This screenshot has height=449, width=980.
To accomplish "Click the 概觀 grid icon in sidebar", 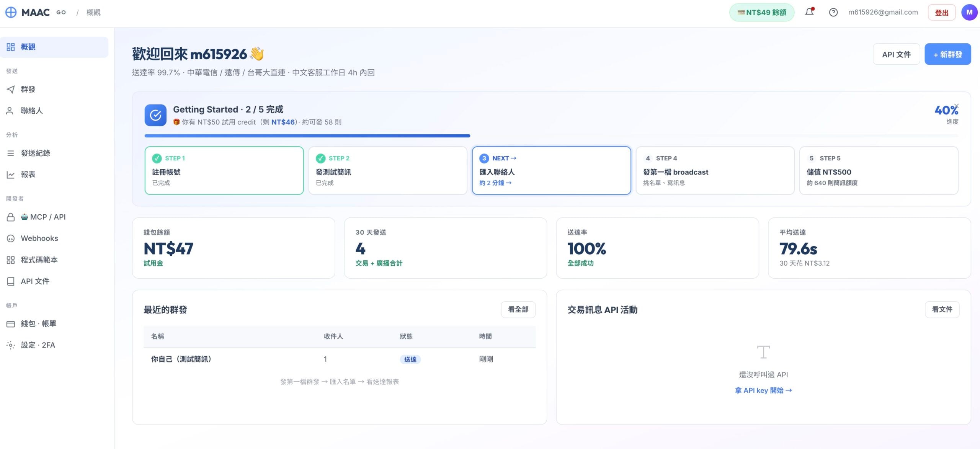I will (11, 47).
